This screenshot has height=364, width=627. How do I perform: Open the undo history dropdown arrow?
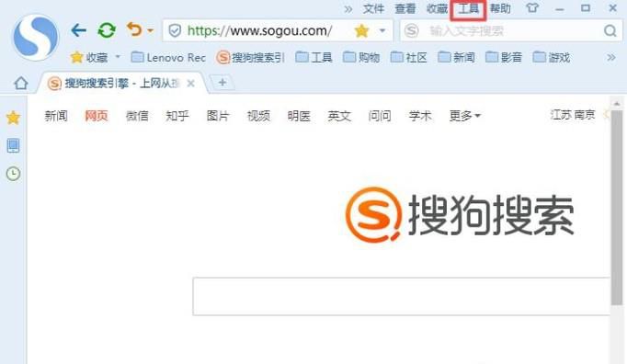(151, 30)
